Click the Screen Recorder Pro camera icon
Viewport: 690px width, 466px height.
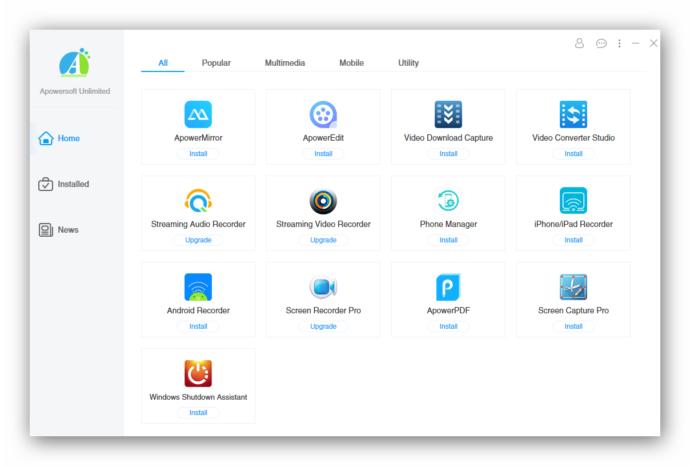(x=323, y=287)
